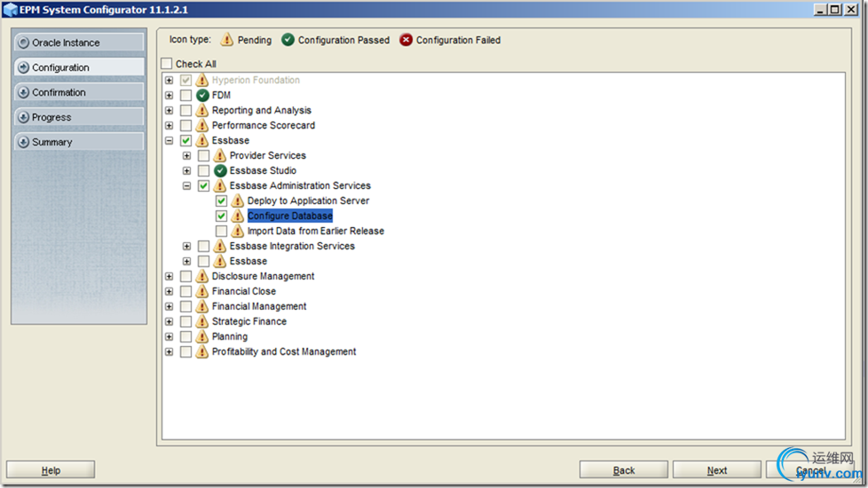Click the Help button
Viewport: 868px width, 488px height.
coord(51,469)
